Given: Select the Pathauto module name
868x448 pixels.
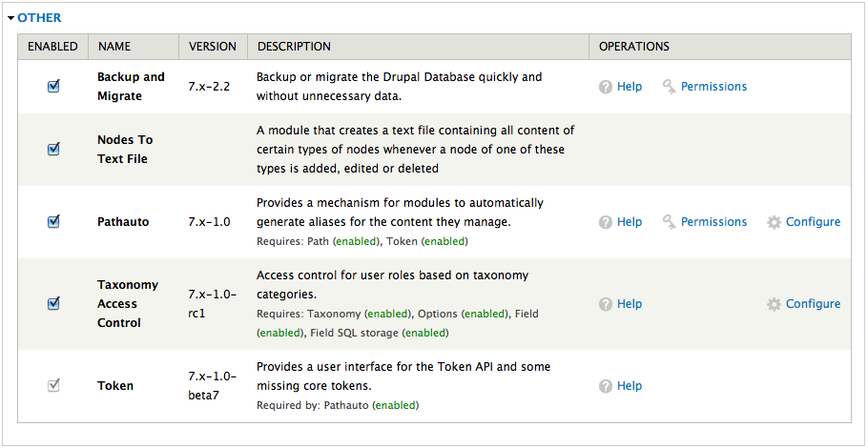Looking at the screenshot, I should [125, 222].
